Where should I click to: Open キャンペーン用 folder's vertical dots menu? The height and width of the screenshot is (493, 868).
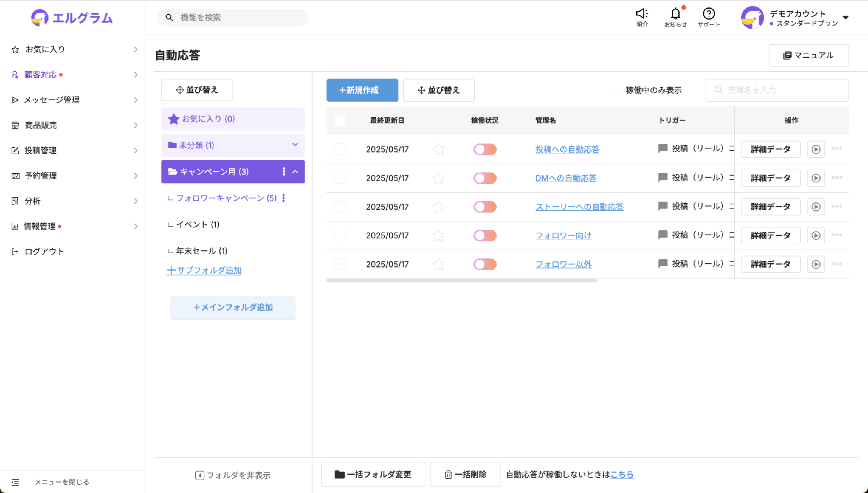pos(284,172)
